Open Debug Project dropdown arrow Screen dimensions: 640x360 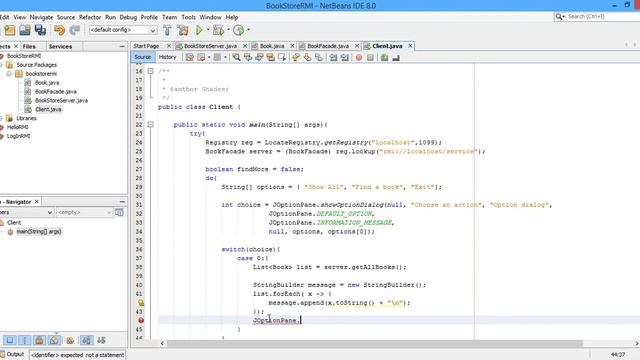[228, 30]
